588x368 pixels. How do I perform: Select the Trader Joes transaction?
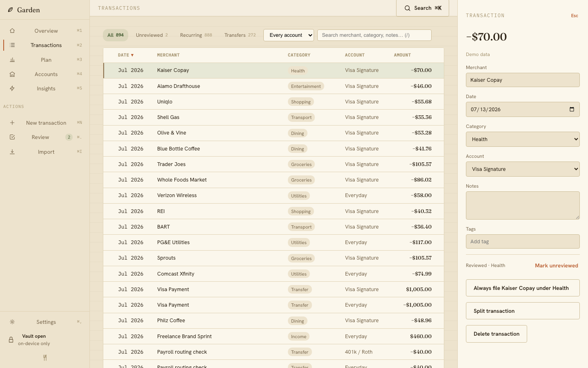(274, 164)
